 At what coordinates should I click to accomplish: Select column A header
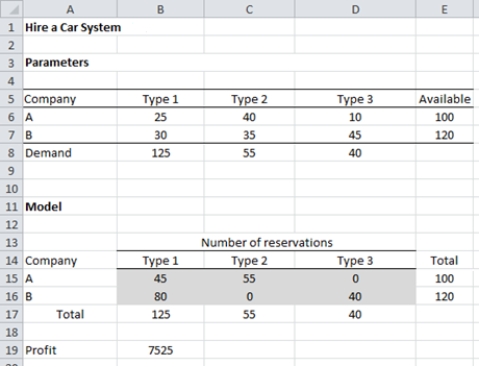70,9
